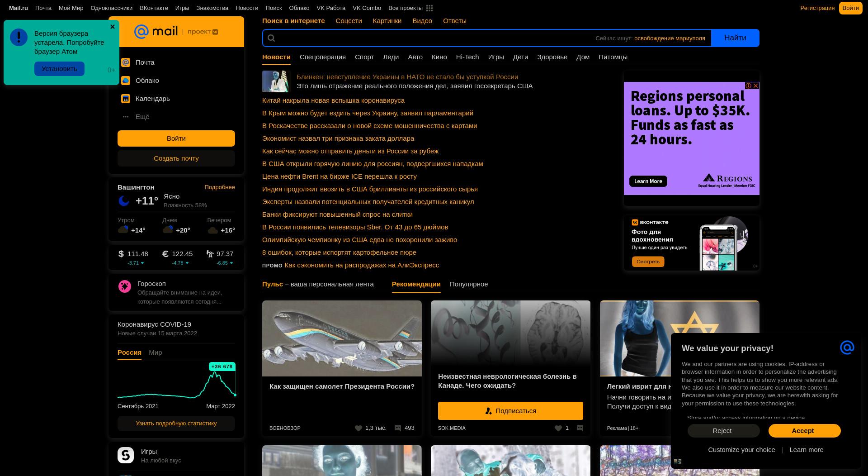Click the search magnifier icon
This screenshot has width=868, height=476.
point(271,38)
